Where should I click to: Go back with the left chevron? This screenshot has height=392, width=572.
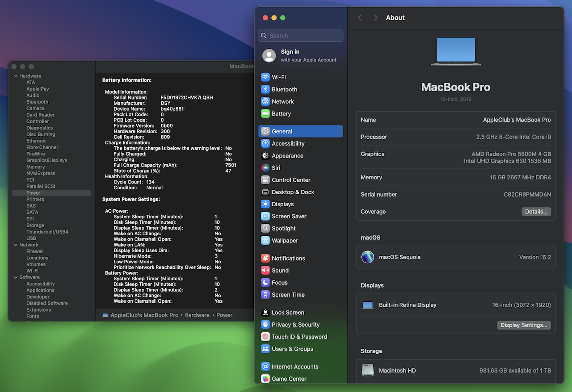360,17
